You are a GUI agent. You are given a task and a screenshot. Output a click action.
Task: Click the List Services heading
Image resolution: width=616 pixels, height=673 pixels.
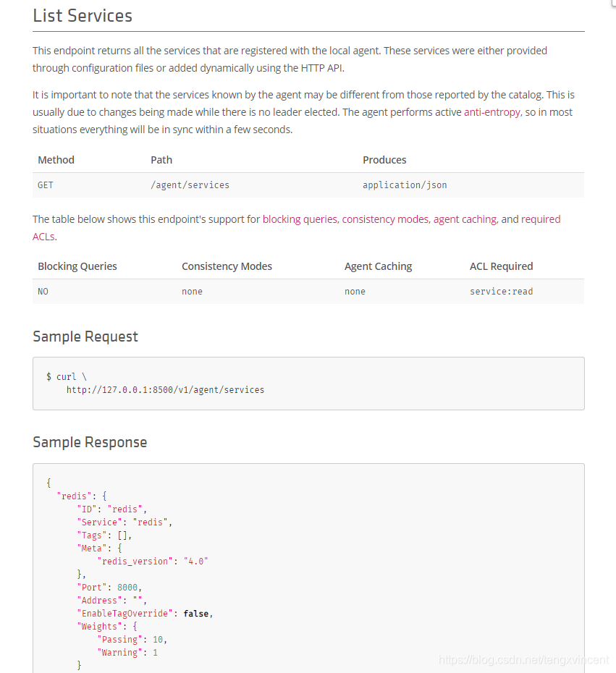(83, 16)
